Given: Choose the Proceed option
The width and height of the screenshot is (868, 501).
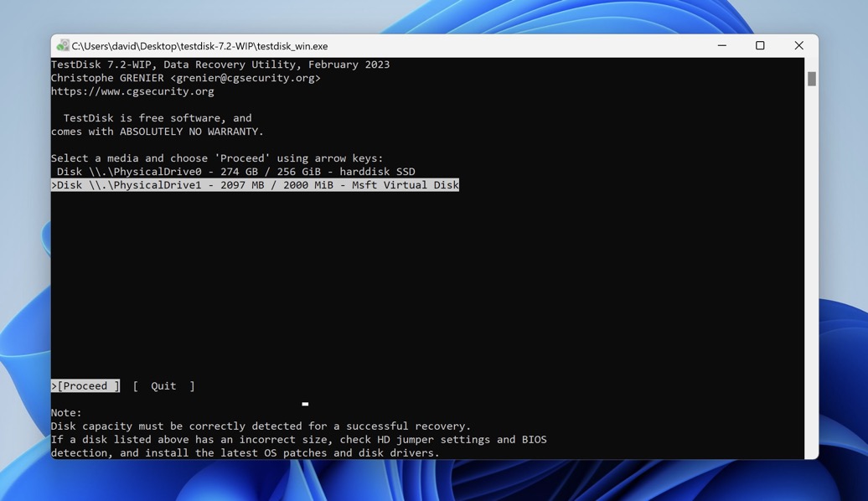Looking at the screenshot, I should click(85, 386).
